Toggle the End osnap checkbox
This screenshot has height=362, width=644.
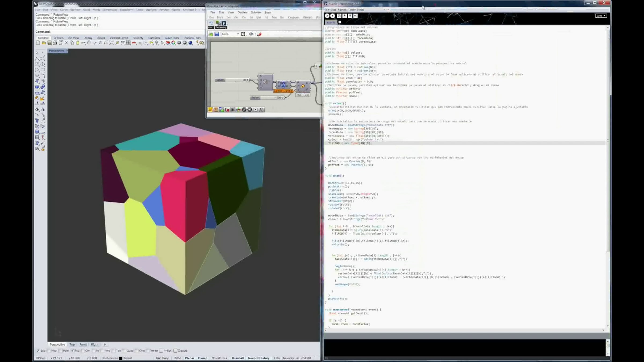(x=38, y=350)
